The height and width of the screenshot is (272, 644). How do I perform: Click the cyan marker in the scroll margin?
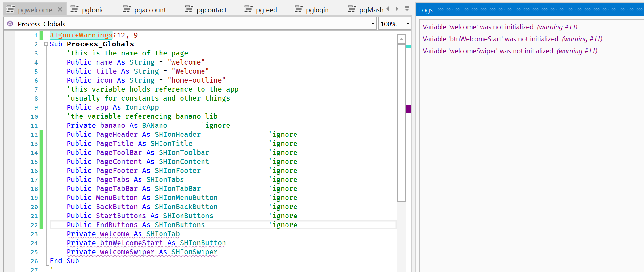[x=409, y=47]
